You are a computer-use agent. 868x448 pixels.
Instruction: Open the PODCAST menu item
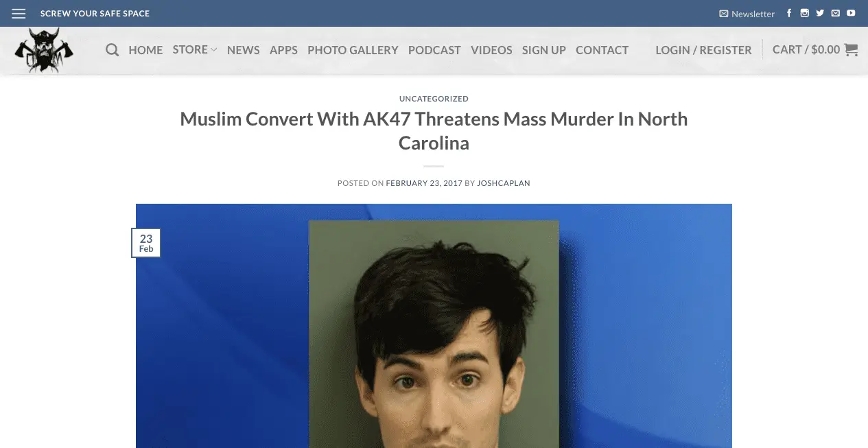tap(434, 50)
